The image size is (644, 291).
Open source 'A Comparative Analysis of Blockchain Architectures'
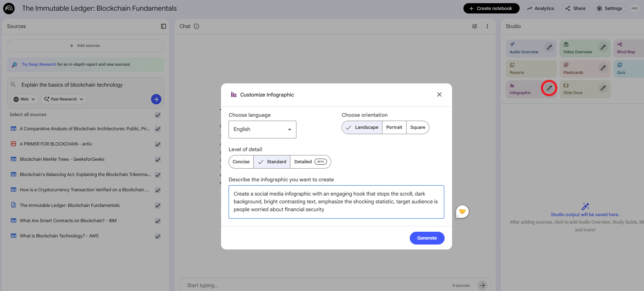[x=85, y=129]
